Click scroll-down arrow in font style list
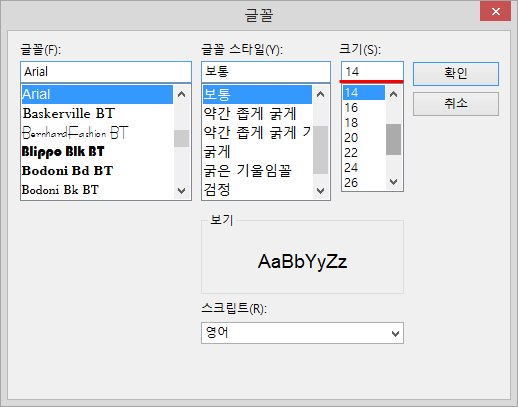The width and height of the screenshot is (518, 407). tap(320, 191)
